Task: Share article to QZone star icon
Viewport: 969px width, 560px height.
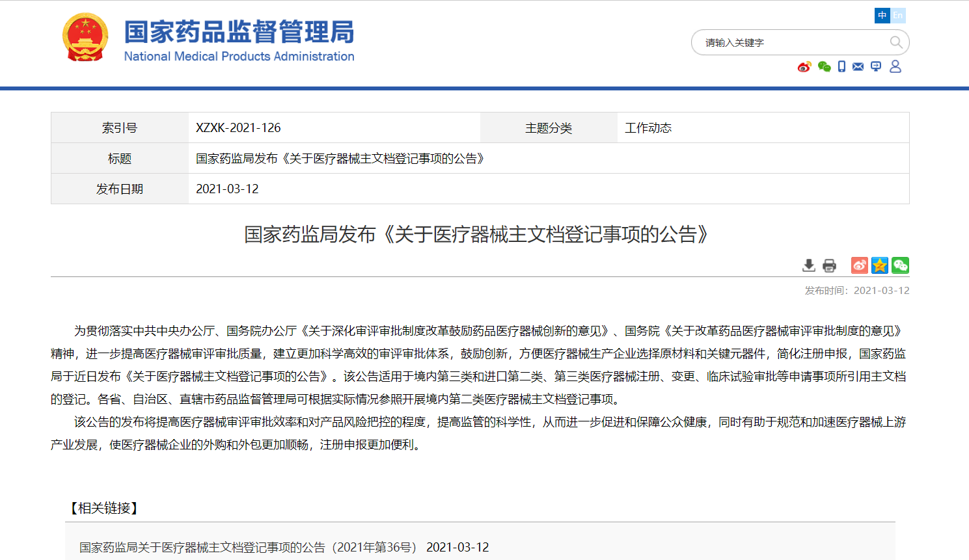Action: [x=880, y=265]
